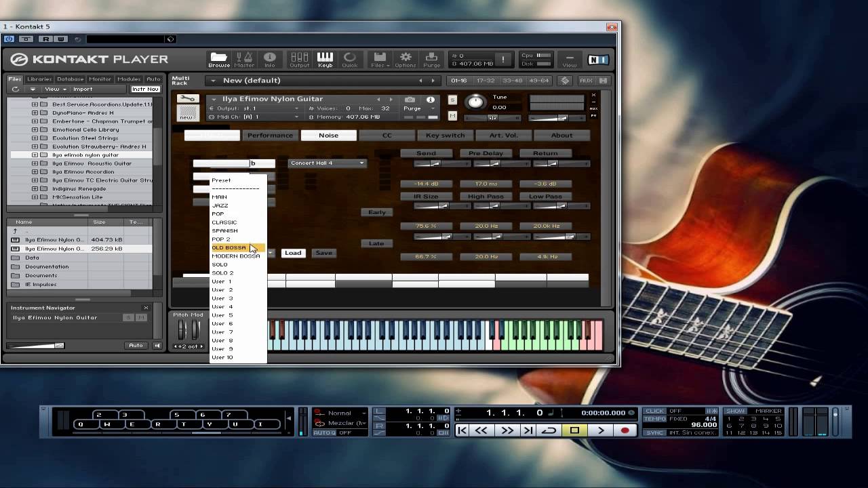Click the refresh icon in Files browser
868x488 pixels.
(15, 89)
